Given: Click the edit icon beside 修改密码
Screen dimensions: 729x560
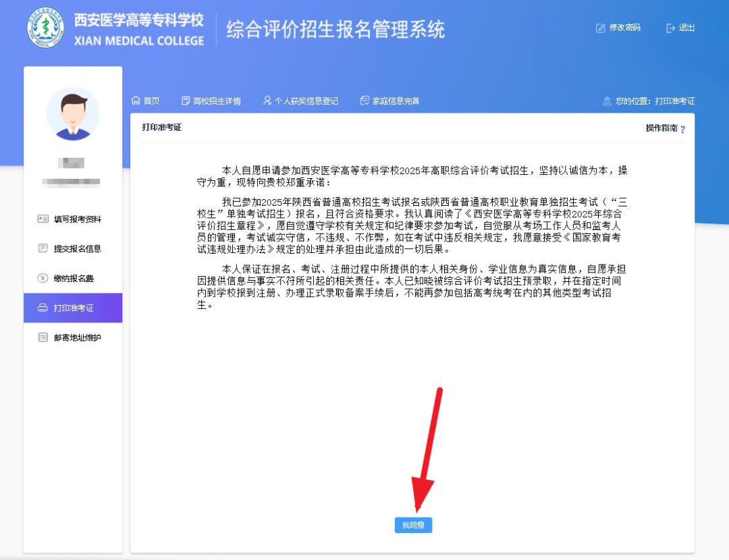Looking at the screenshot, I should pos(601,28).
